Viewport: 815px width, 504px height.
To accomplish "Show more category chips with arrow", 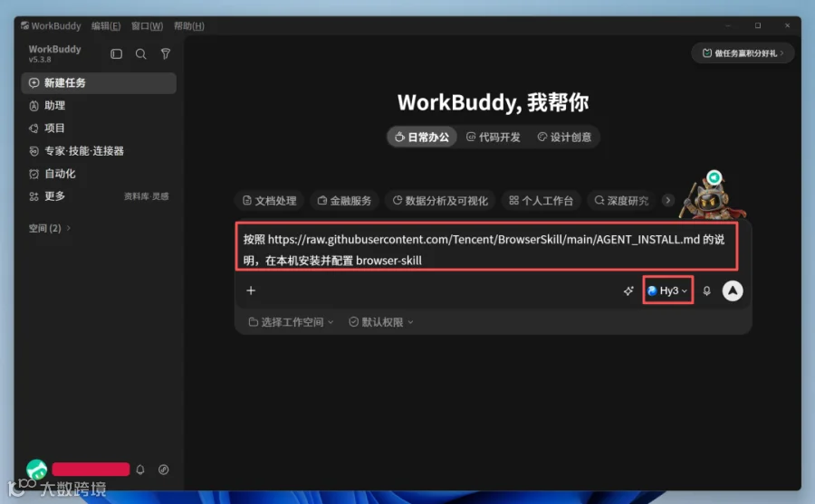I will [x=668, y=200].
